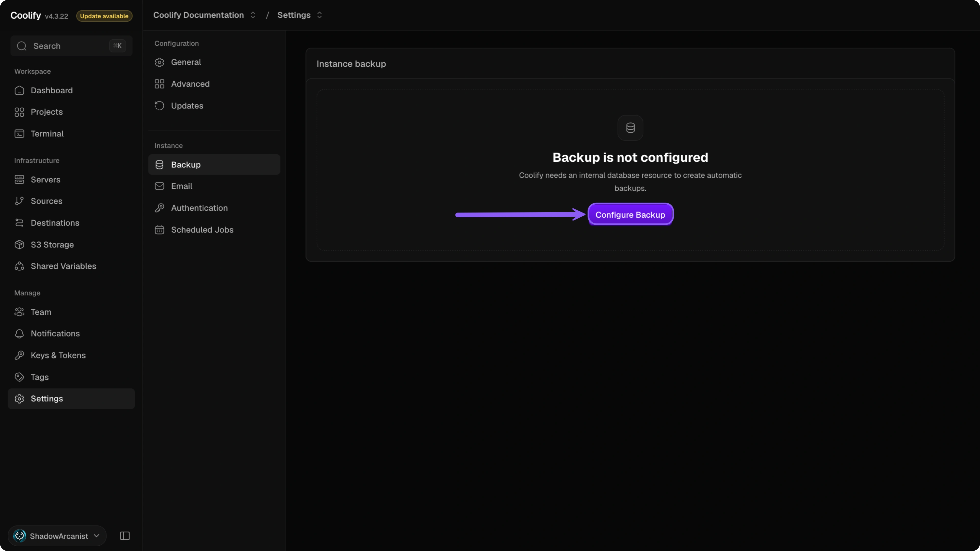Click the ⌘K shortcut badge
This screenshot has width=980, height=551.
click(118, 46)
